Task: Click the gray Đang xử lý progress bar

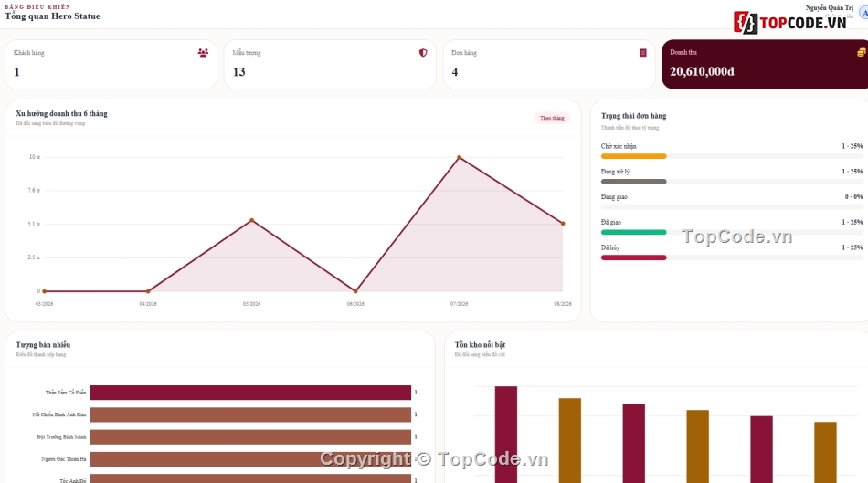Action: click(634, 182)
